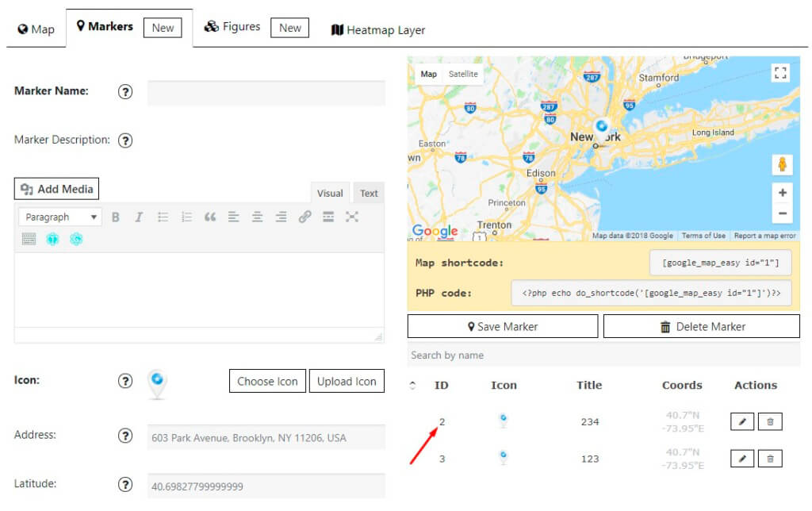Open the help tooltip beside Icon
812x511 pixels.
pyautogui.click(x=125, y=381)
